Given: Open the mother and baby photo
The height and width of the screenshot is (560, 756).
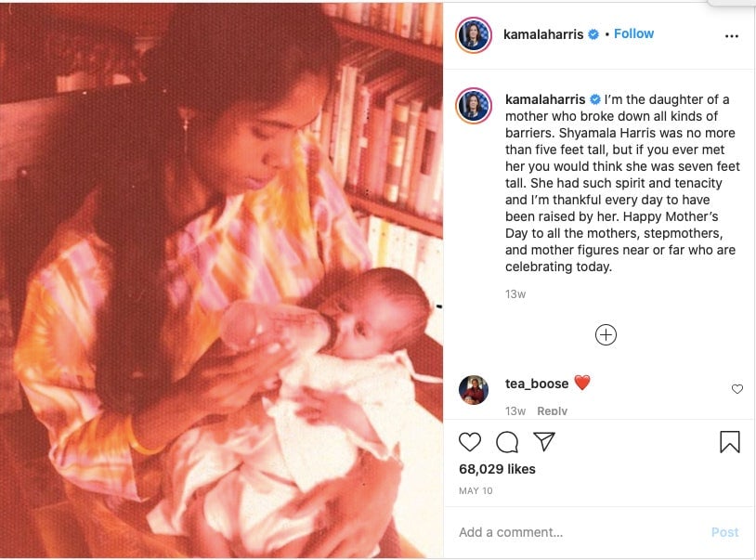Looking at the screenshot, I should pyautogui.click(x=221, y=280).
